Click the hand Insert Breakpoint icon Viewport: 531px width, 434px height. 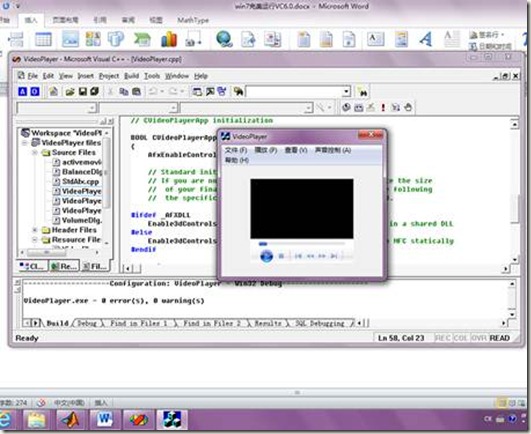pyautogui.click(x=408, y=107)
